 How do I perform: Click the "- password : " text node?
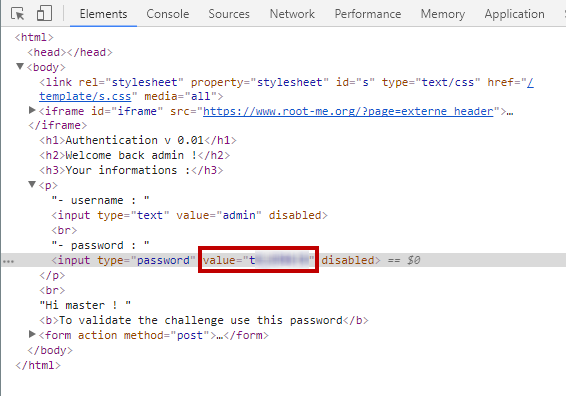coord(100,245)
